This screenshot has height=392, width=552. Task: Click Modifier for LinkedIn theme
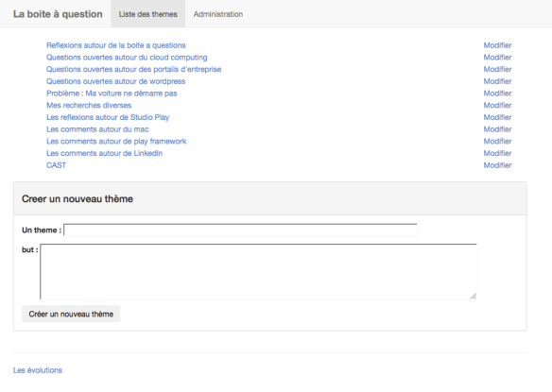pos(497,153)
